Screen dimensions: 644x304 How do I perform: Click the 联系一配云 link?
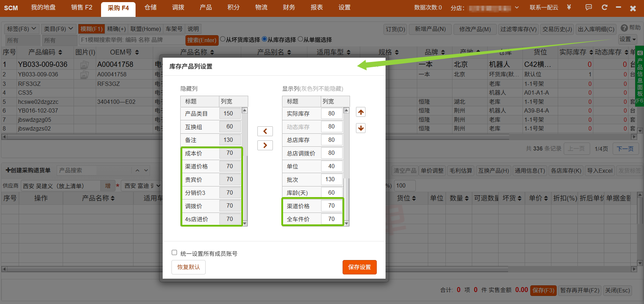pyautogui.click(x=544, y=7)
